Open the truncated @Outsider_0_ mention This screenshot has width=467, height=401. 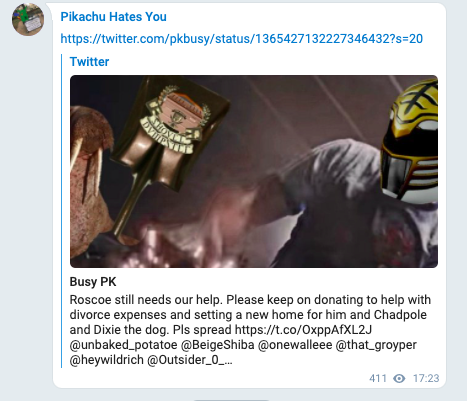[189, 360]
